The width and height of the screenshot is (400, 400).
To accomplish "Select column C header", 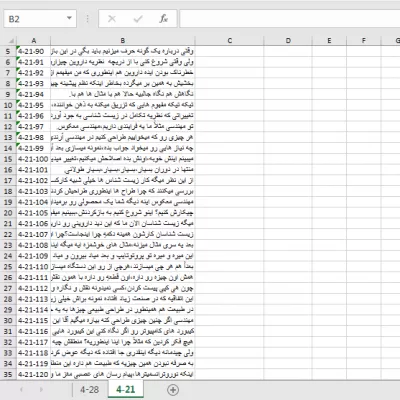I will pos(229,41).
